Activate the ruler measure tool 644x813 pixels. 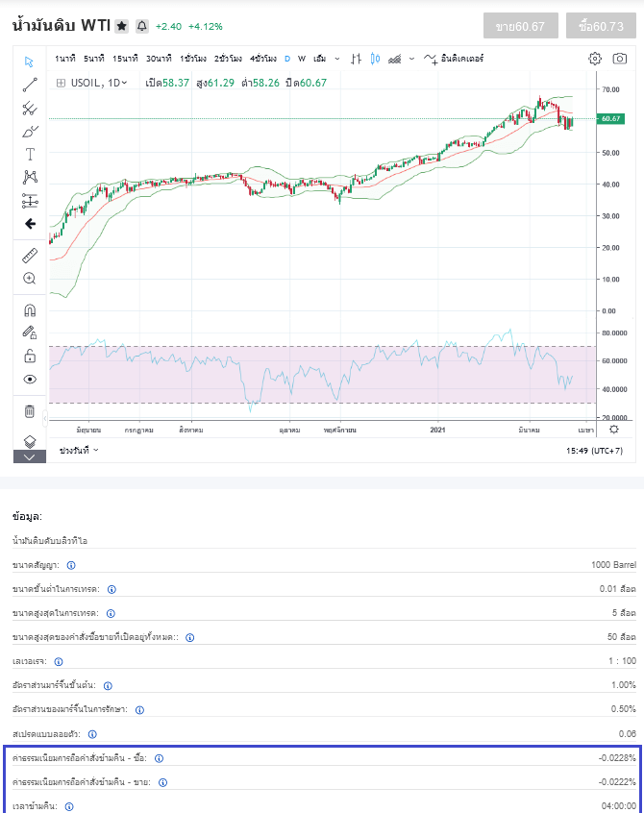point(30,255)
